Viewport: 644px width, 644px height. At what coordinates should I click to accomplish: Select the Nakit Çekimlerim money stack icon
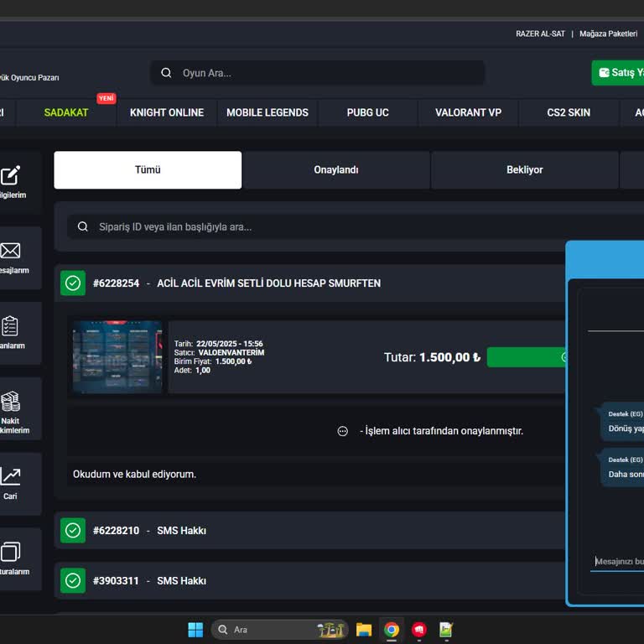(10, 402)
